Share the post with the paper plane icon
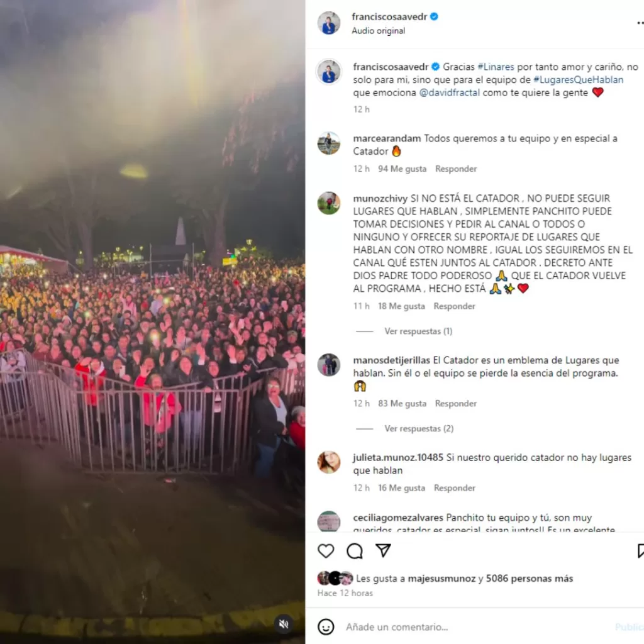 (x=383, y=550)
